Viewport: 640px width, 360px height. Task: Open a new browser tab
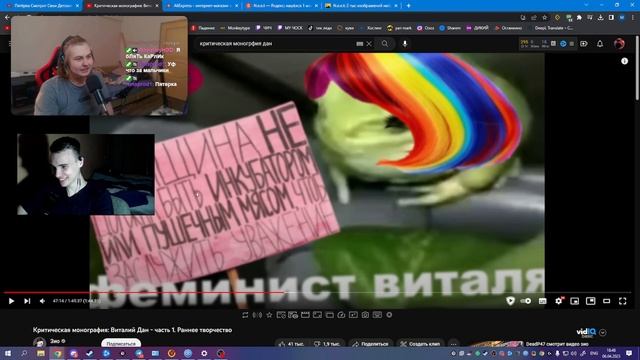pos(409,6)
